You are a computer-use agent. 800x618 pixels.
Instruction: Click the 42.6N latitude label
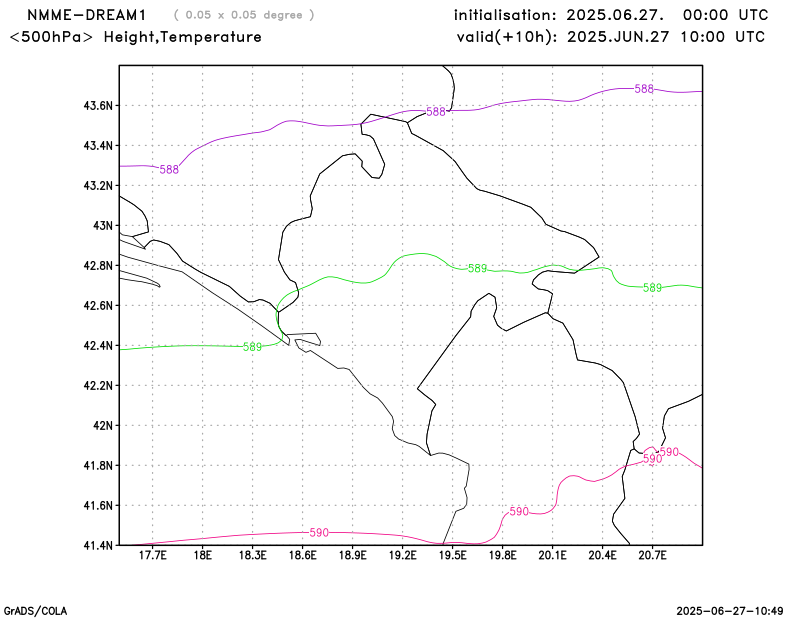(98, 306)
